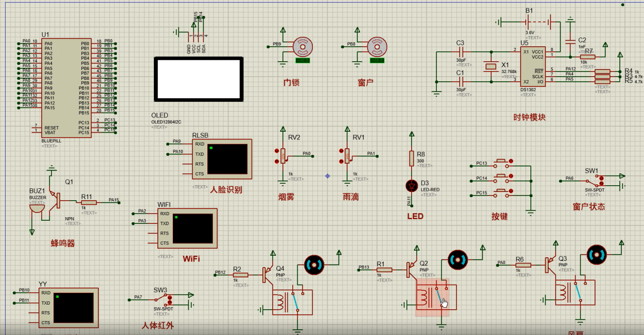Flip SW1 switch using upper red dot
The image size is (644, 335).
(x=601, y=178)
